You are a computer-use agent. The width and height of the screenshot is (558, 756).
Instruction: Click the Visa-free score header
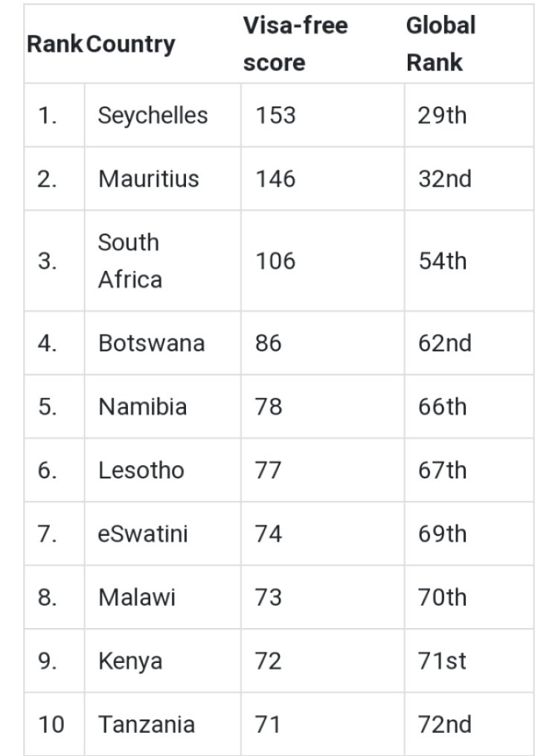pyautogui.click(x=295, y=44)
